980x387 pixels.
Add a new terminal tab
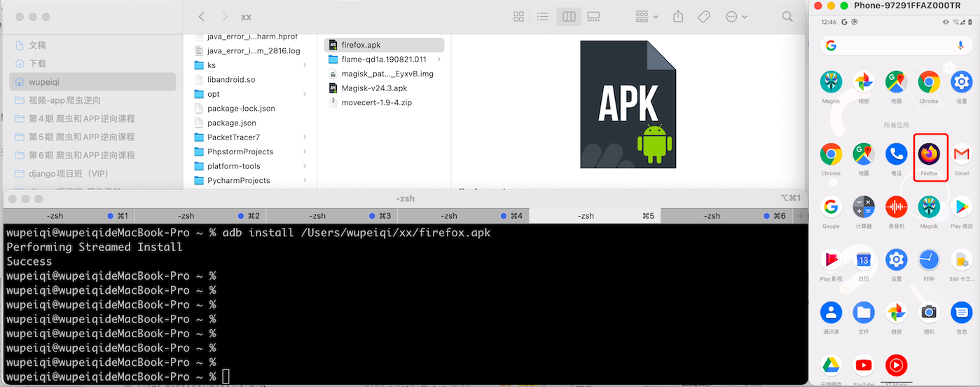click(801, 216)
